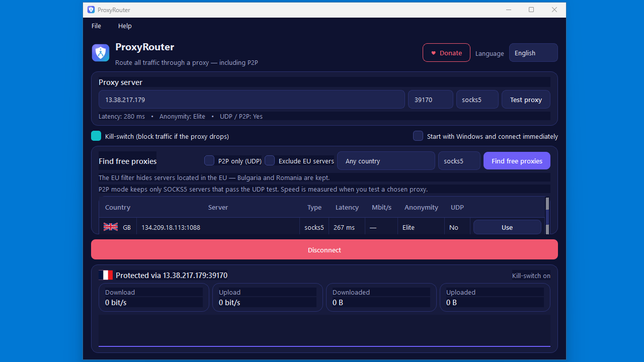Click Use for 134.209.18.113:1088 proxy
The height and width of the screenshot is (362, 644).
point(507,227)
